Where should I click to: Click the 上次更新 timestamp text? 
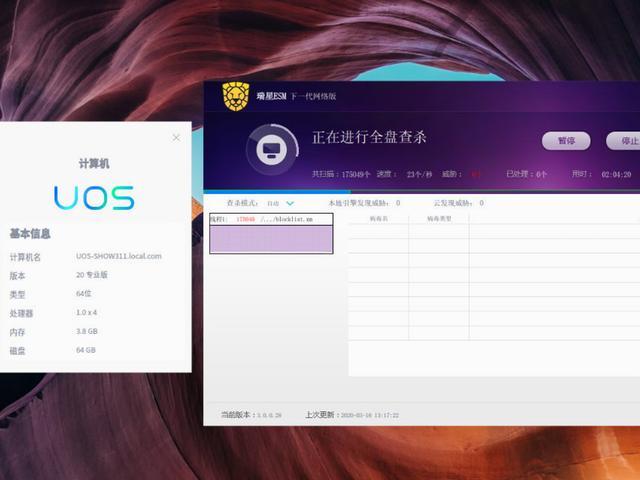(352, 415)
